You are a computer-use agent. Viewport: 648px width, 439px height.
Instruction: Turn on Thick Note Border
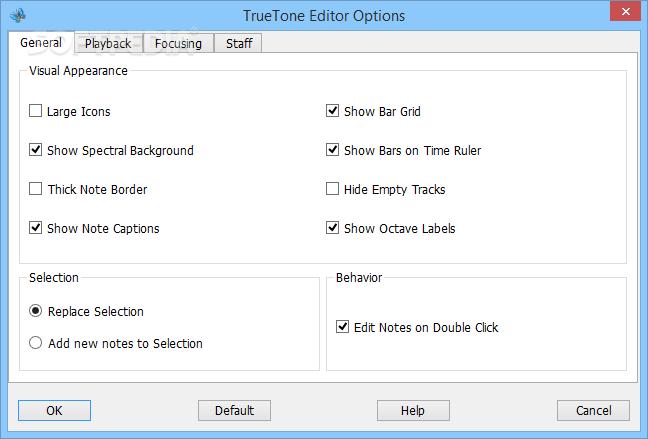(37, 189)
